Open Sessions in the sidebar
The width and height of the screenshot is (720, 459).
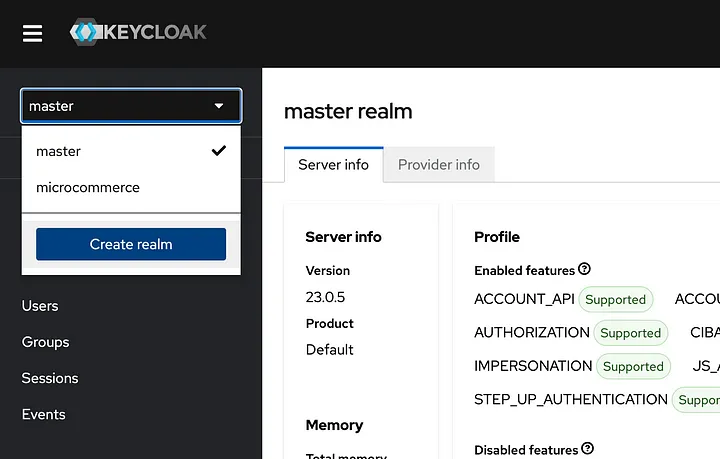50,378
